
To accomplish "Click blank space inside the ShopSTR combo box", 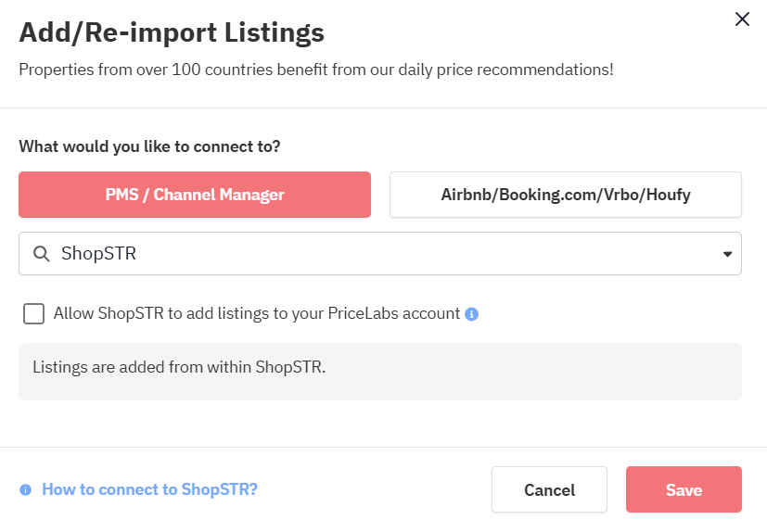I will [x=417, y=254].
